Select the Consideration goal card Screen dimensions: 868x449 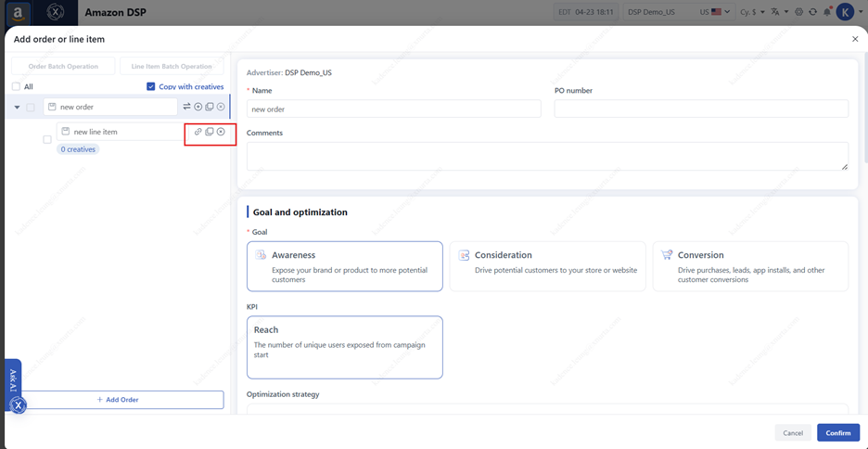tap(547, 266)
